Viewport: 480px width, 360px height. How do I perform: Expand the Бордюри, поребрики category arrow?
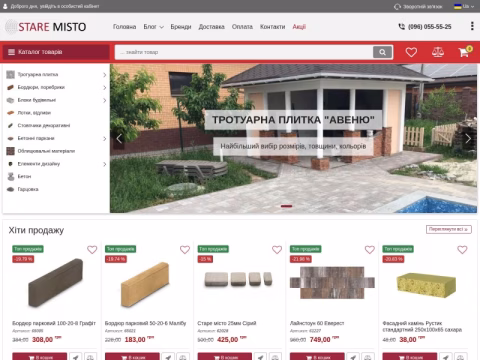tap(104, 87)
